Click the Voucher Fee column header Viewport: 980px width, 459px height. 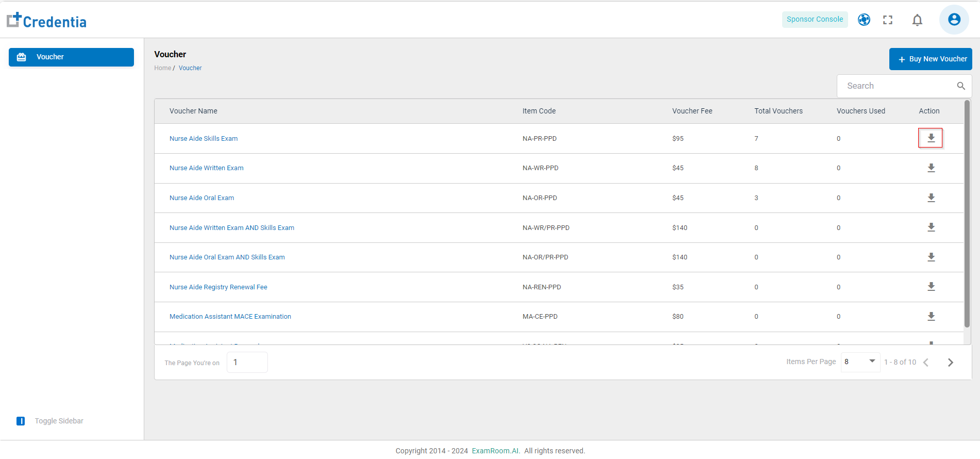coord(692,111)
